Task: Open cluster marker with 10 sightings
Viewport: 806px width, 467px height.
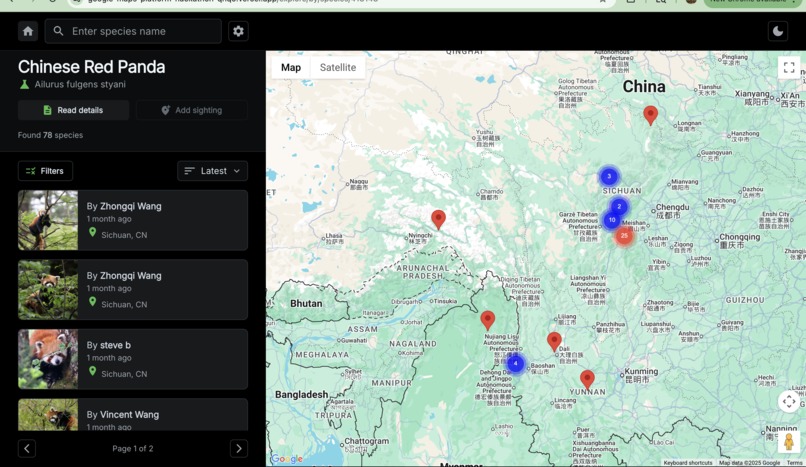Action: [612, 220]
